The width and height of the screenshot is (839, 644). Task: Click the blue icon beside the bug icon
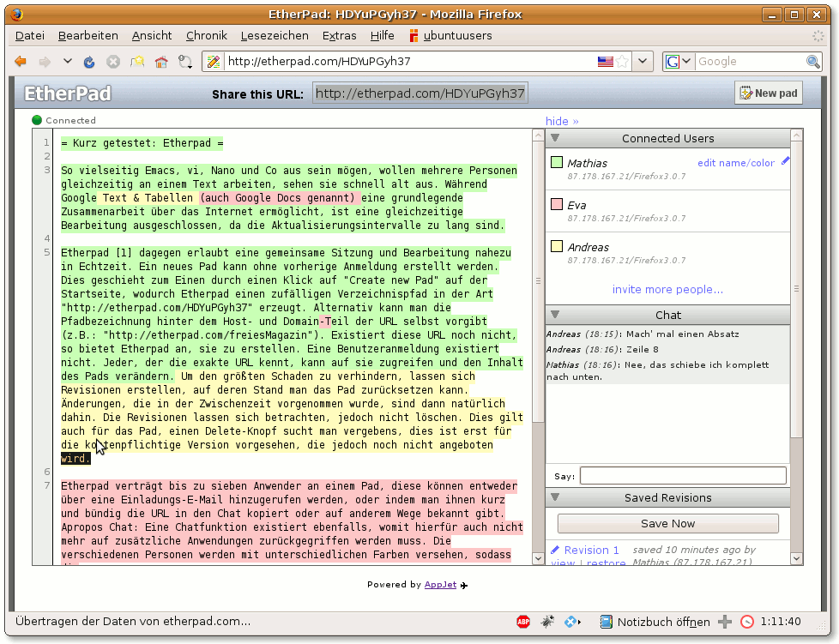572,622
